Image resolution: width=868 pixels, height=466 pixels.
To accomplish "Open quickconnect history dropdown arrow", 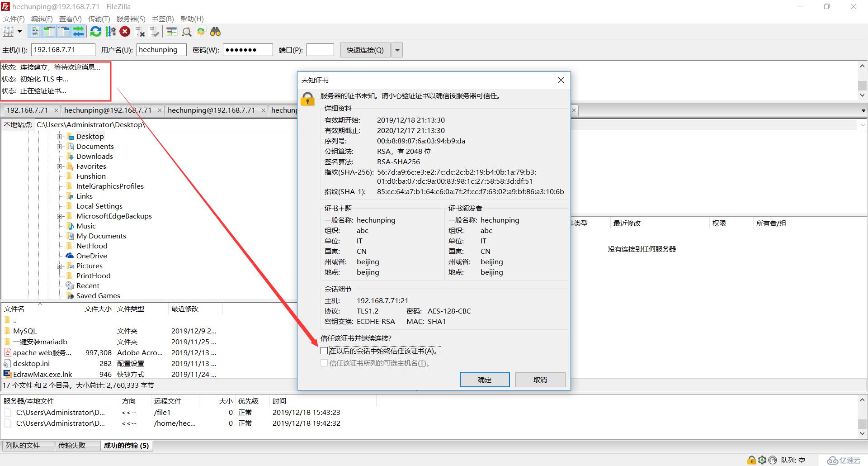I will (x=397, y=50).
